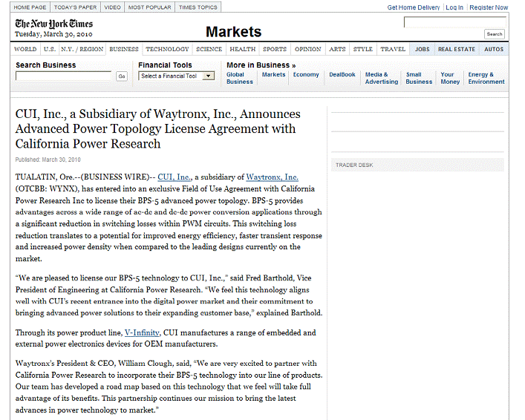This screenshot has width=525, height=420.
Task: Click the date 'Tuesday, March 30, 2010'
Action: coord(53,34)
